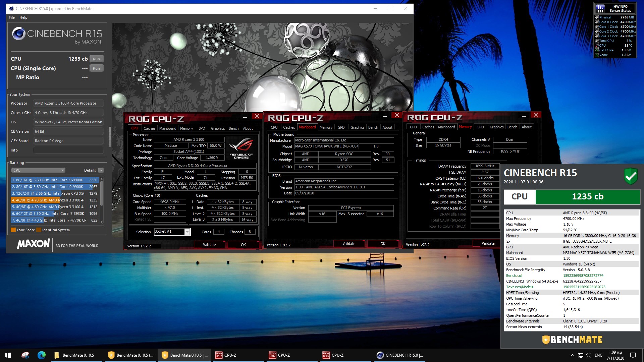The image size is (644, 362).
Task: Click the rendered spheres benchmark image
Action: 262,67
